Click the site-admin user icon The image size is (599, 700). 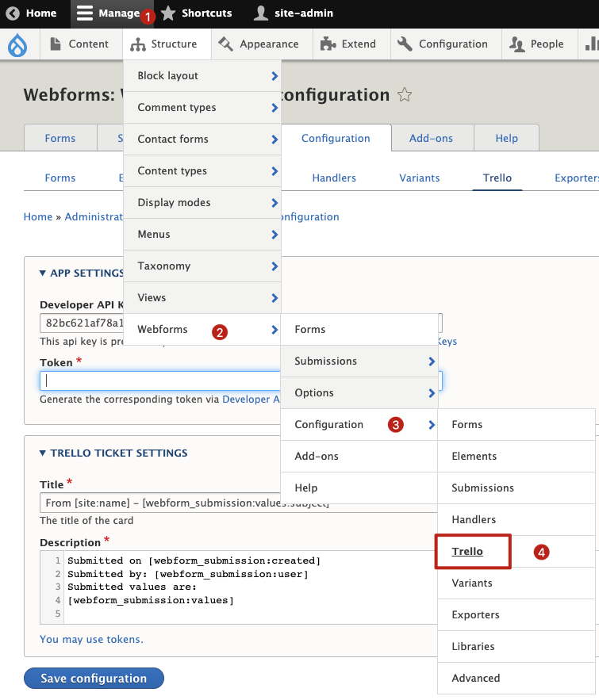pos(261,13)
